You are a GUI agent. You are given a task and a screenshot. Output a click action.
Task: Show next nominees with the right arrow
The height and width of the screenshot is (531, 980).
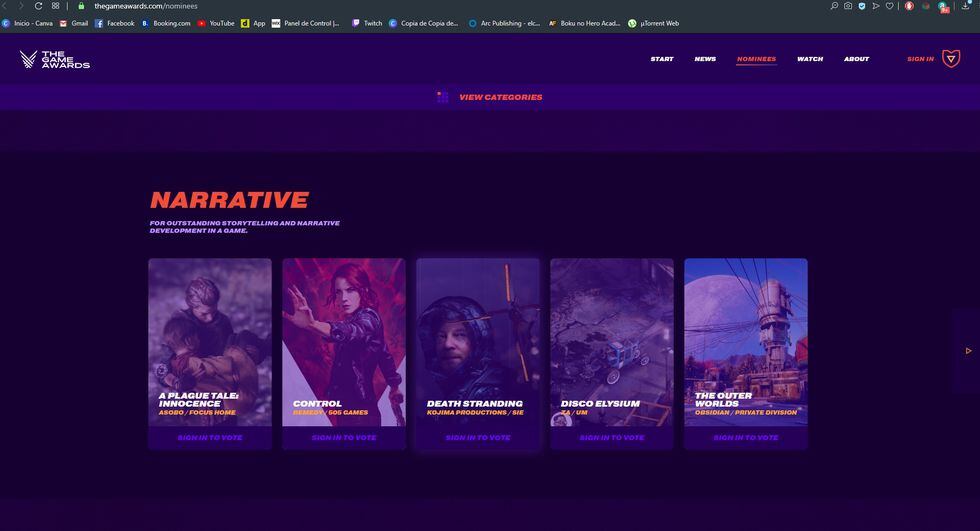[x=967, y=351]
